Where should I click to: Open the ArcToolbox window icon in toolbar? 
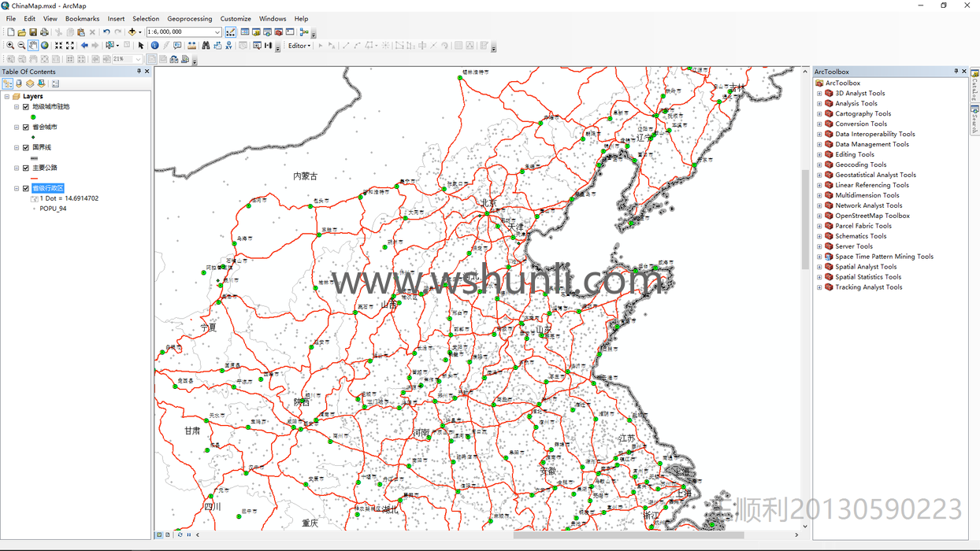pyautogui.click(x=278, y=32)
